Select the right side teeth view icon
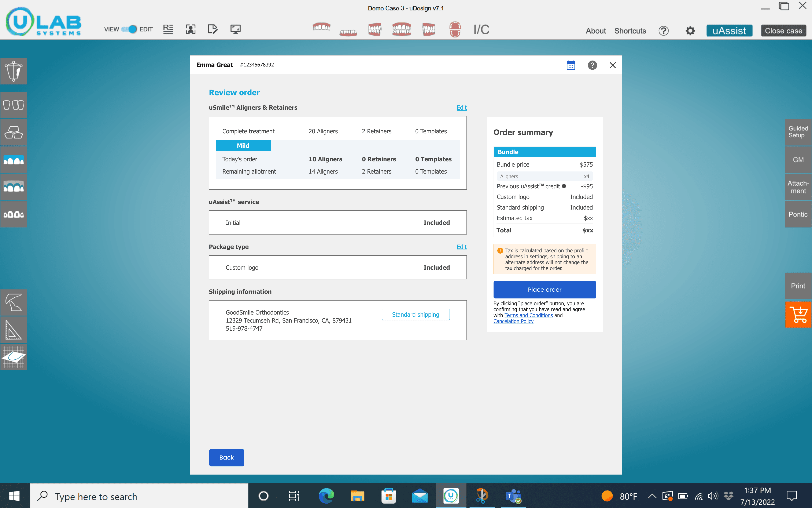This screenshot has height=508, width=812. (375, 30)
